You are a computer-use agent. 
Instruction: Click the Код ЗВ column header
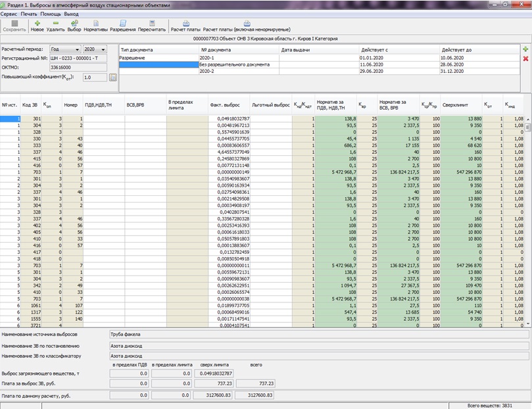click(x=30, y=105)
